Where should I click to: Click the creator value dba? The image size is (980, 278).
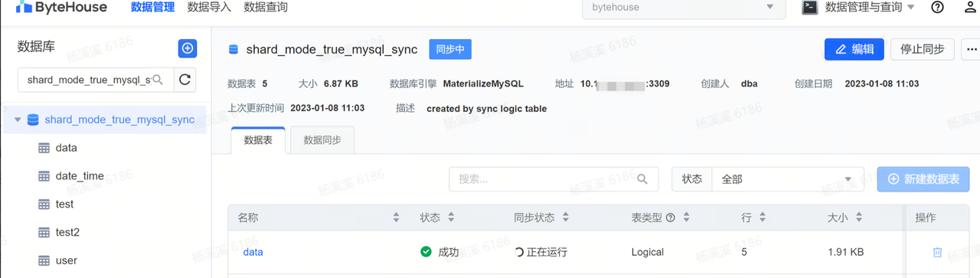point(749,83)
